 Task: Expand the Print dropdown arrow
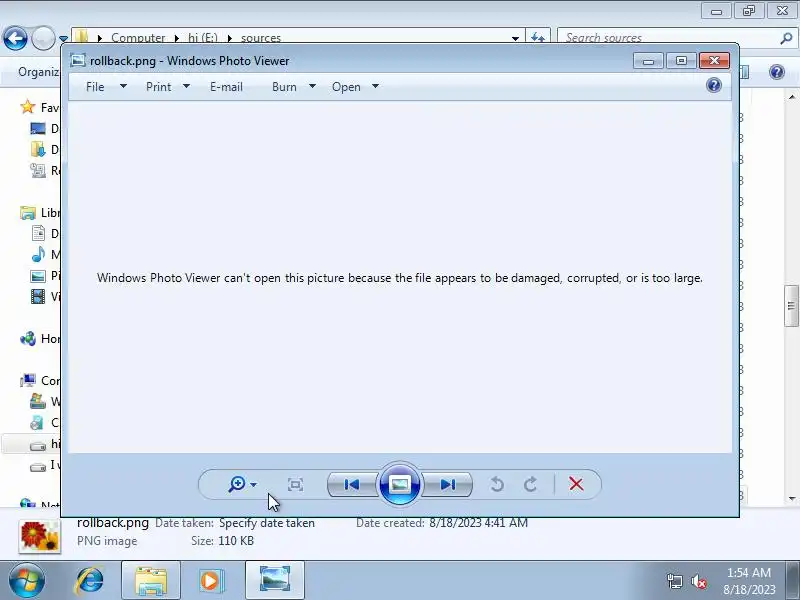coord(186,86)
